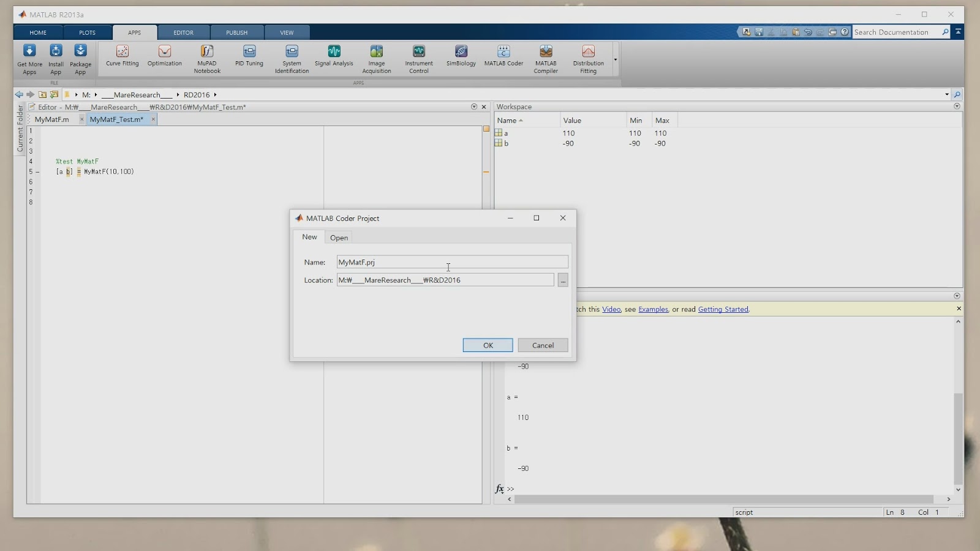Click the Paste icon in quick access toolbar
Image resolution: width=980 pixels, height=551 pixels.
click(x=796, y=32)
